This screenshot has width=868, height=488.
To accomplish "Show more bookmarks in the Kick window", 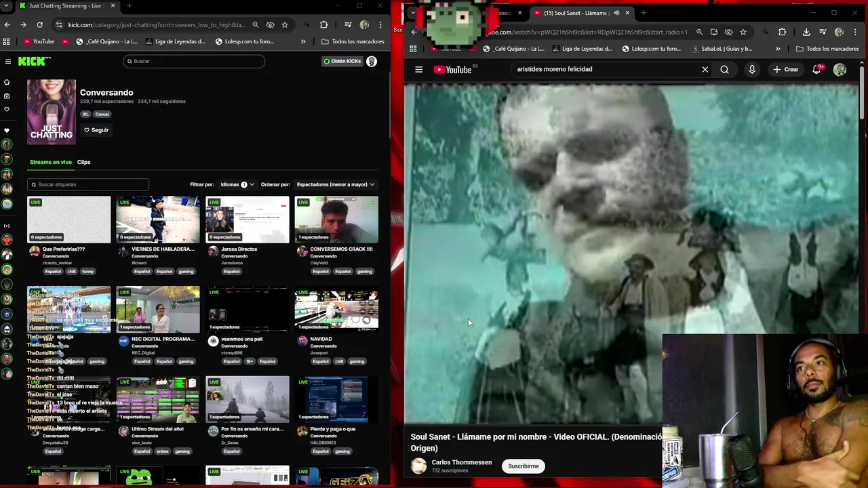I will [303, 41].
